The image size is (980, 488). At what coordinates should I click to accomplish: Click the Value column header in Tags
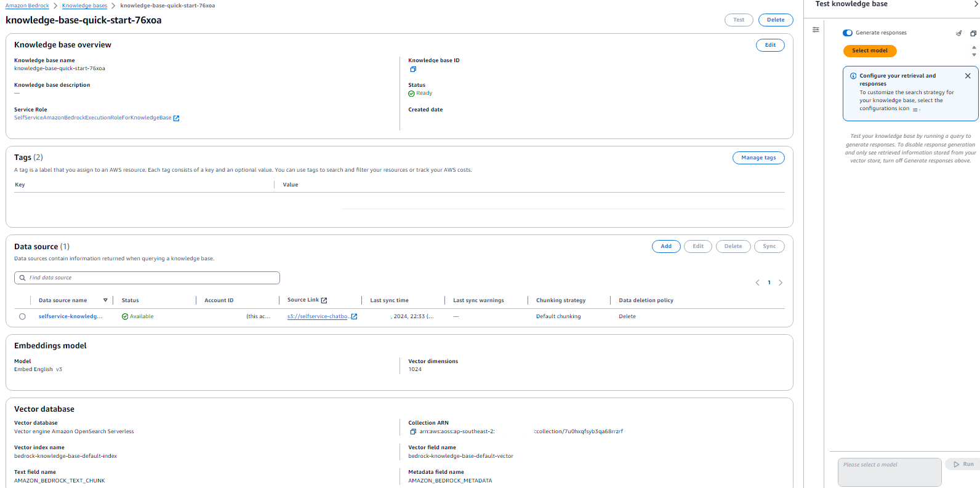(x=291, y=185)
